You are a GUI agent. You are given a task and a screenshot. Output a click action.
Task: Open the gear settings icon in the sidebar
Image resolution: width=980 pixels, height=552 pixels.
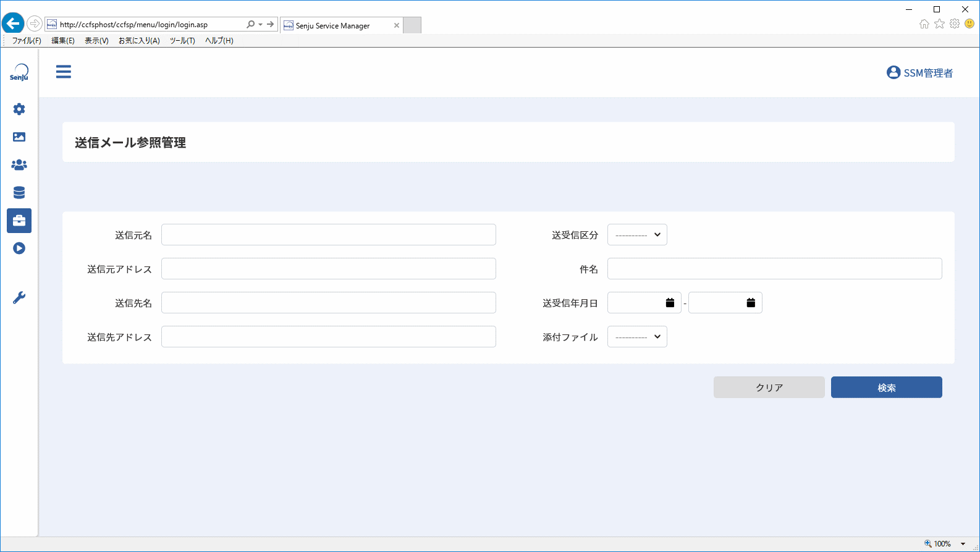(19, 109)
